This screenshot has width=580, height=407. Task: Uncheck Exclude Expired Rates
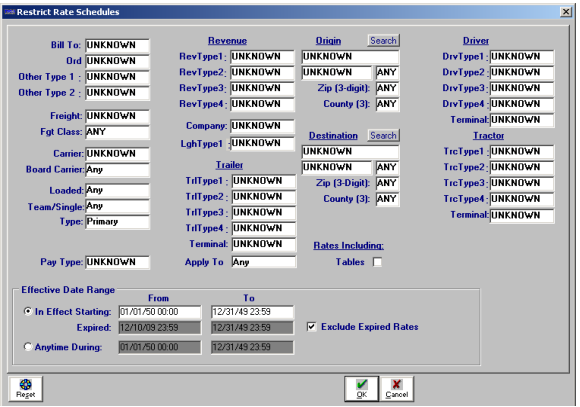311,327
